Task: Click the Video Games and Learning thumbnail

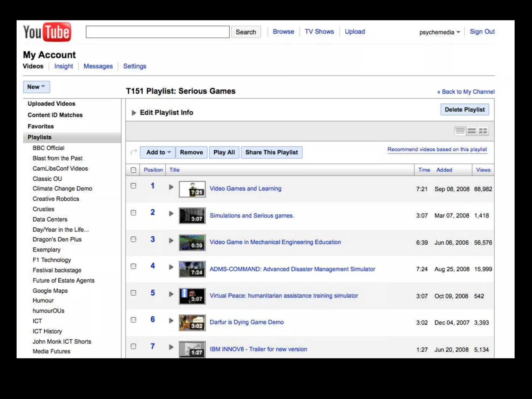Action: (192, 189)
